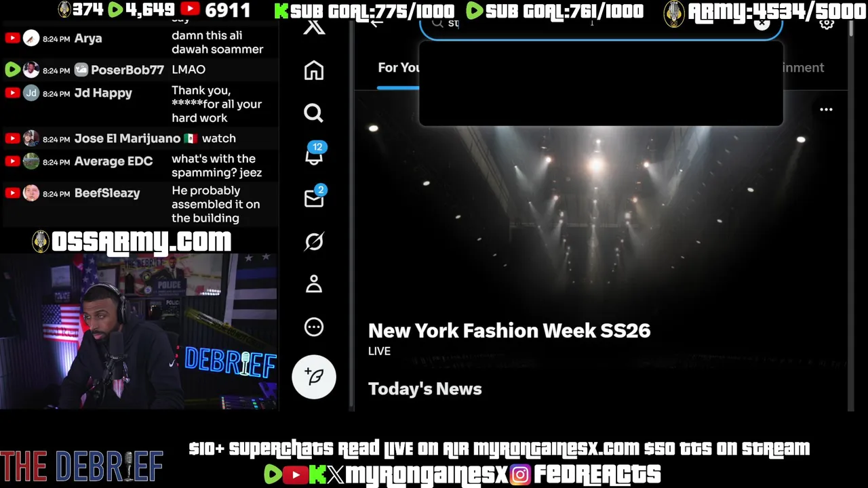Click PoserBob77 chat username
868x488 pixels.
pos(127,70)
